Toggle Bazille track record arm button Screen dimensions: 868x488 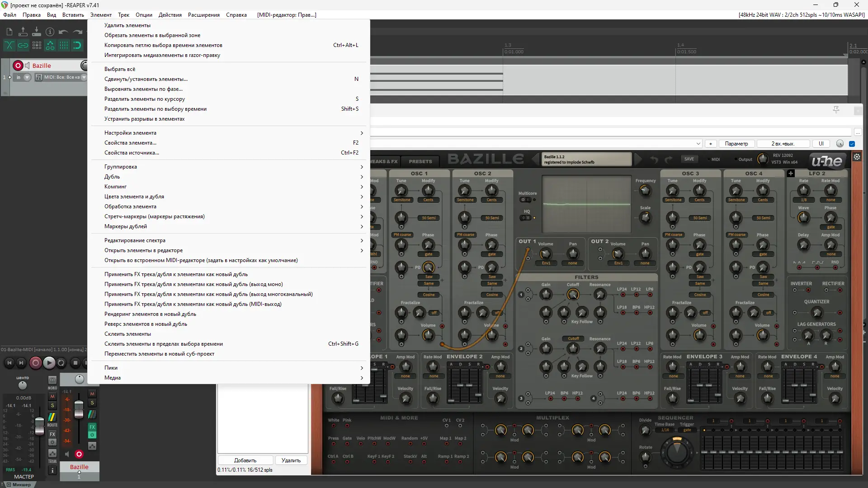coord(18,66)
